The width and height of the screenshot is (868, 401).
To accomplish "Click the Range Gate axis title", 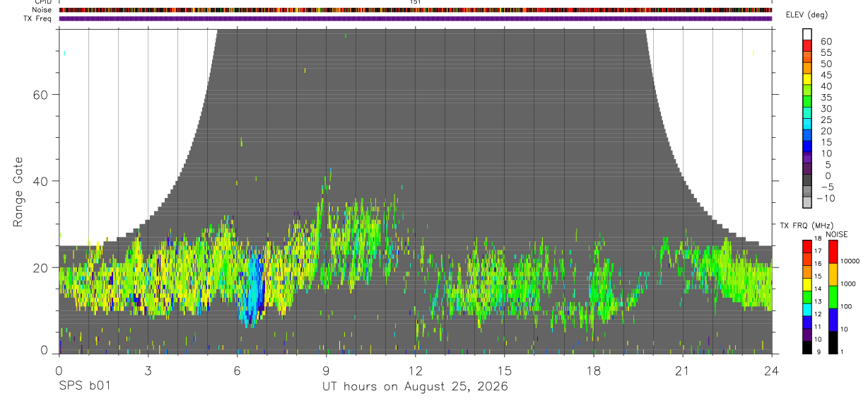I will (x=18, y=192).
